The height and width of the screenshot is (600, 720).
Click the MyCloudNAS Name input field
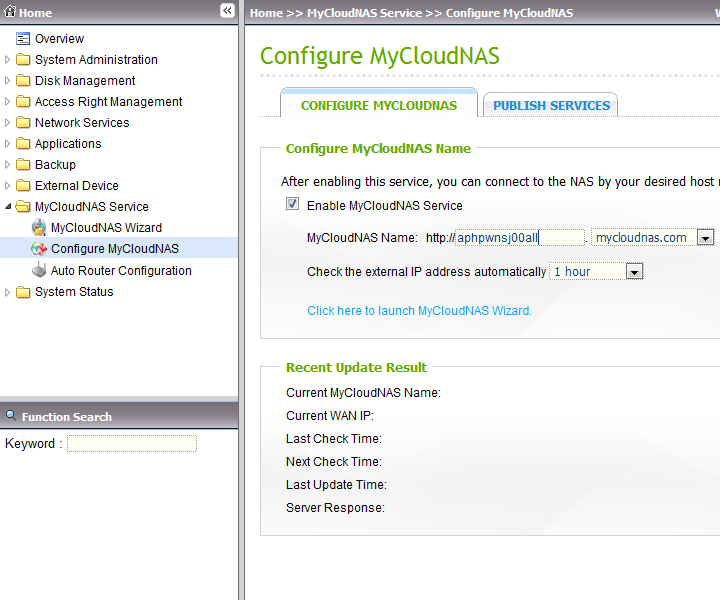point(519,238)
